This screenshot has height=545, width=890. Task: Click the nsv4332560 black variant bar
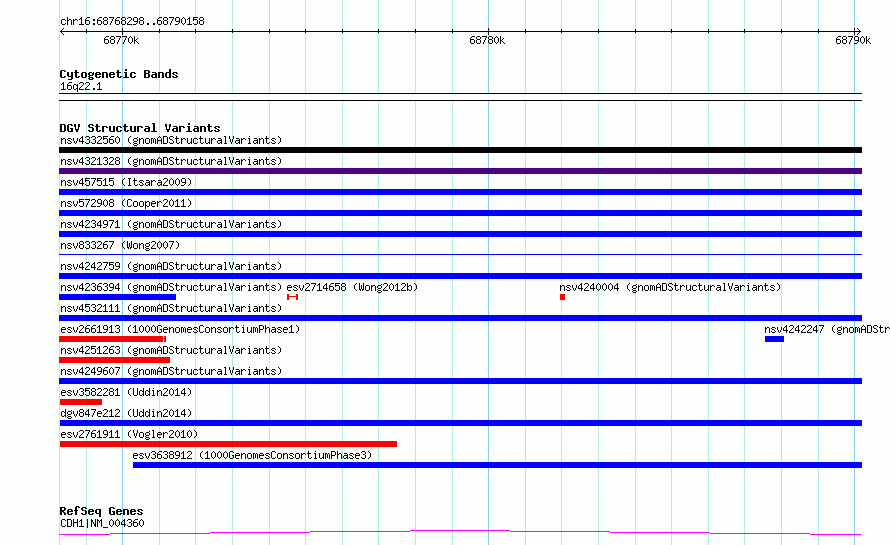(x=460, y=150)
